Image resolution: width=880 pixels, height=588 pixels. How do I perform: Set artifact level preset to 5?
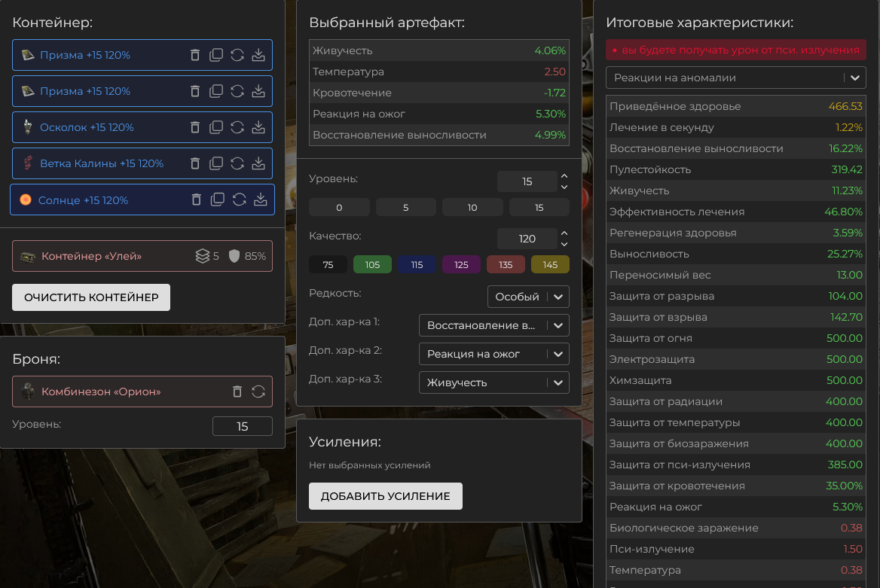coord(406,208)
